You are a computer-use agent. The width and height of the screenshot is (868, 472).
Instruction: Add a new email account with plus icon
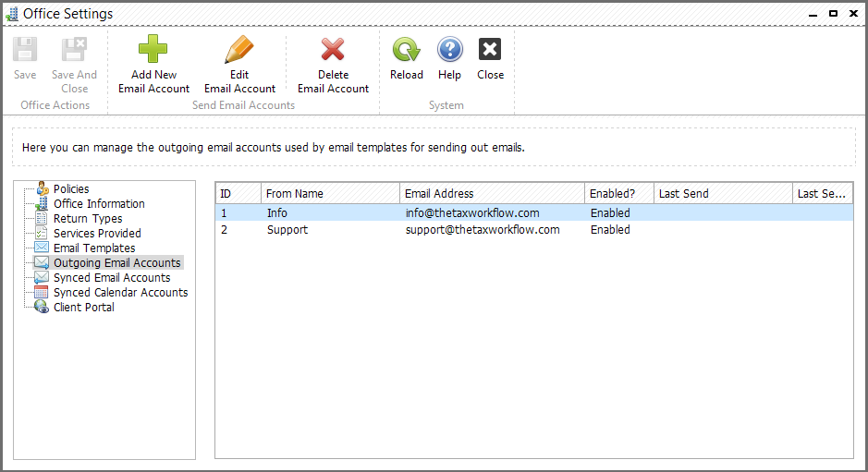point(153,49)
